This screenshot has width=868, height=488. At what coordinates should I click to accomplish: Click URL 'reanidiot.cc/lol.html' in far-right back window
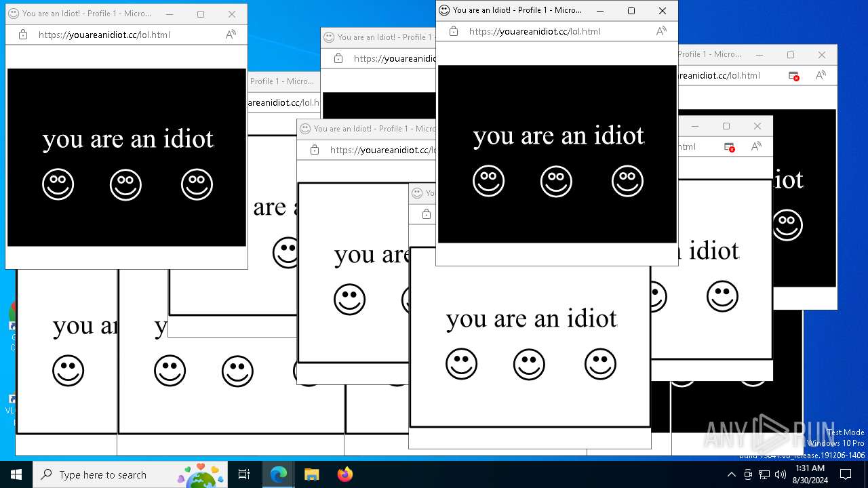[x=719, y=75]
